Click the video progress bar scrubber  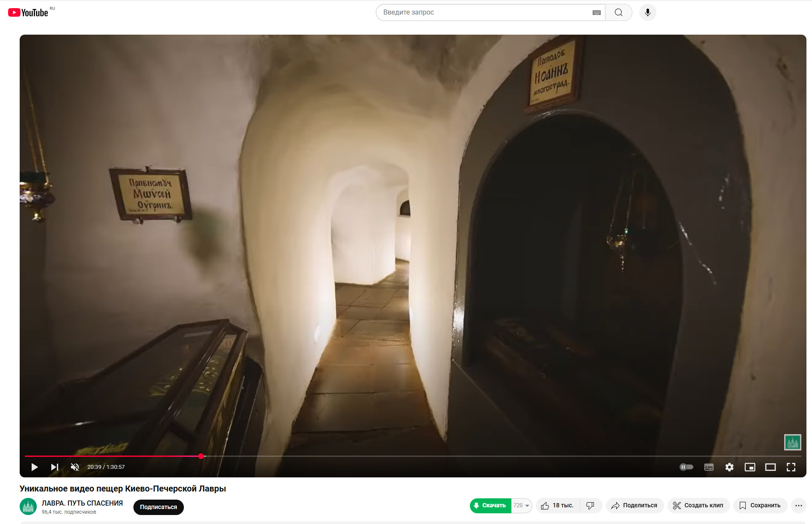pos(201,456)
